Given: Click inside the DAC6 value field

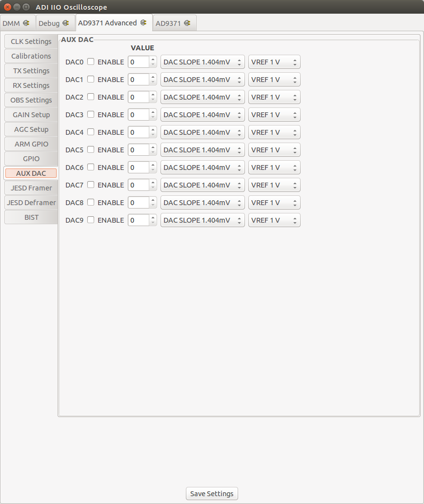Looking at the screenshot, I should coord(138,168).
